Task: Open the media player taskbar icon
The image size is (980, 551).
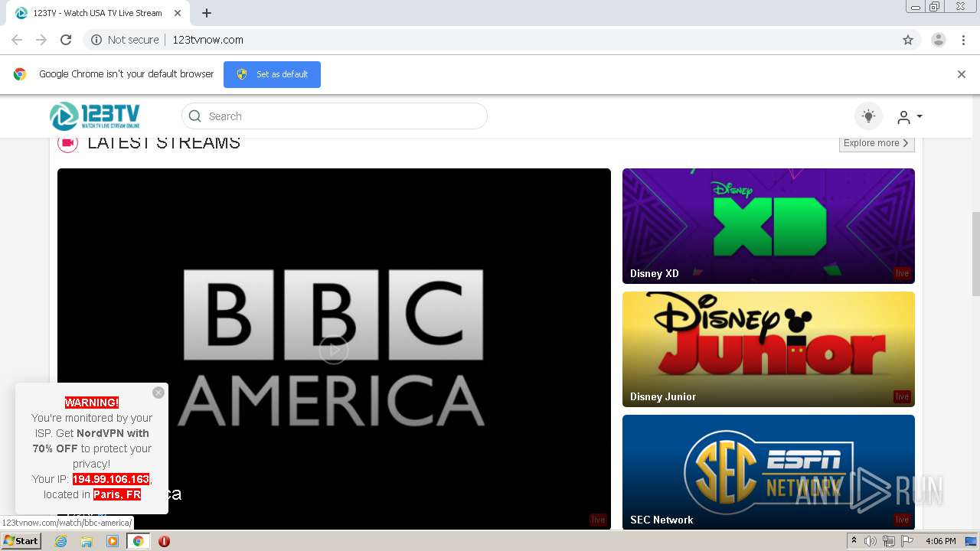Action: 113,541
